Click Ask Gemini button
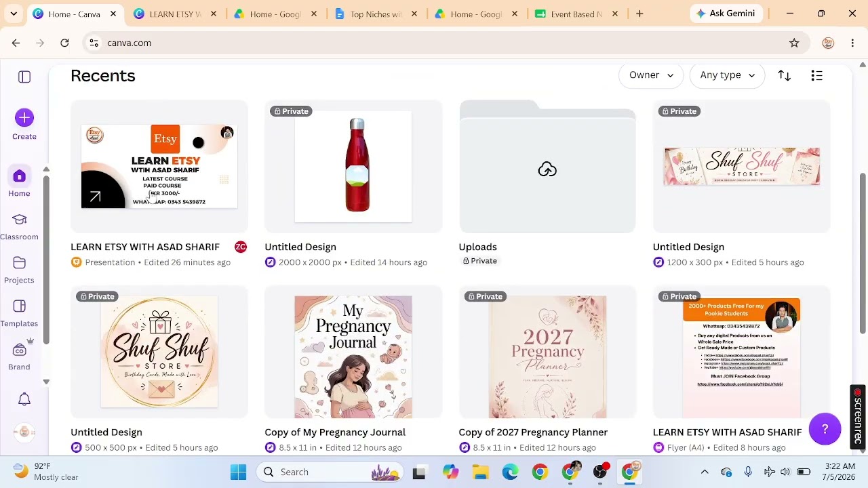 click(x=726, y=14)
